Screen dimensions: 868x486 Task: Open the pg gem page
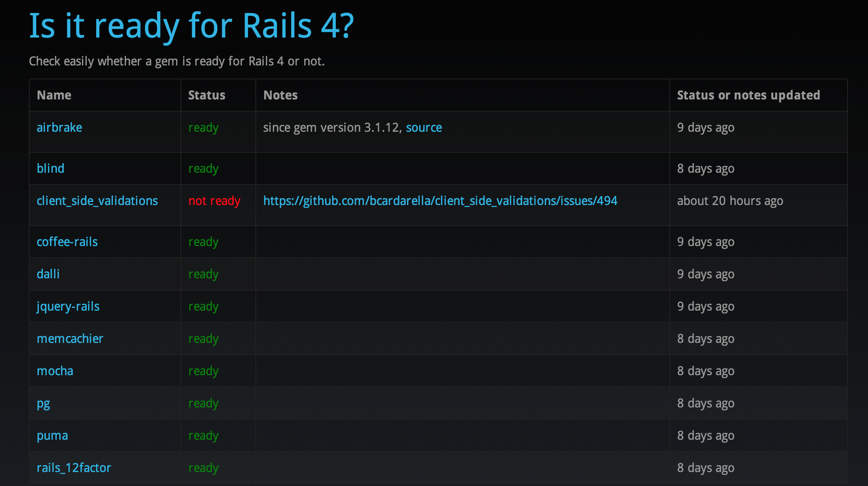tap(43, 403)
